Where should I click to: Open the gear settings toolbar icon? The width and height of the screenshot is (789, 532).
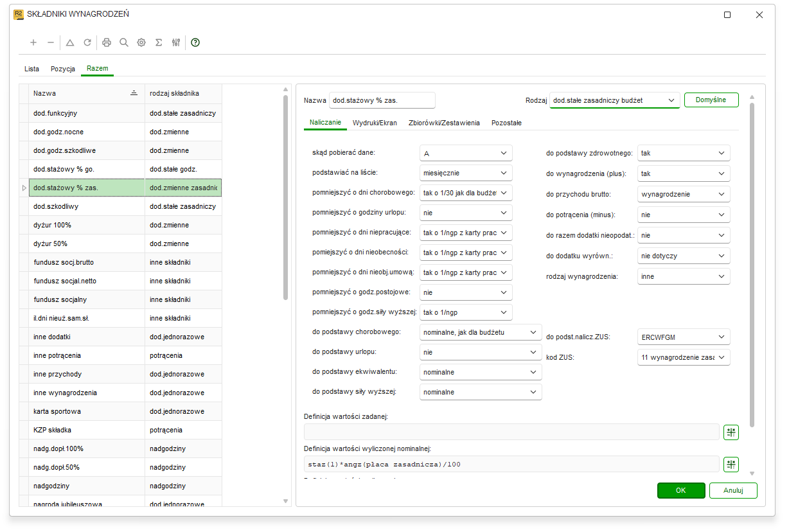click(x=141, y=42)
